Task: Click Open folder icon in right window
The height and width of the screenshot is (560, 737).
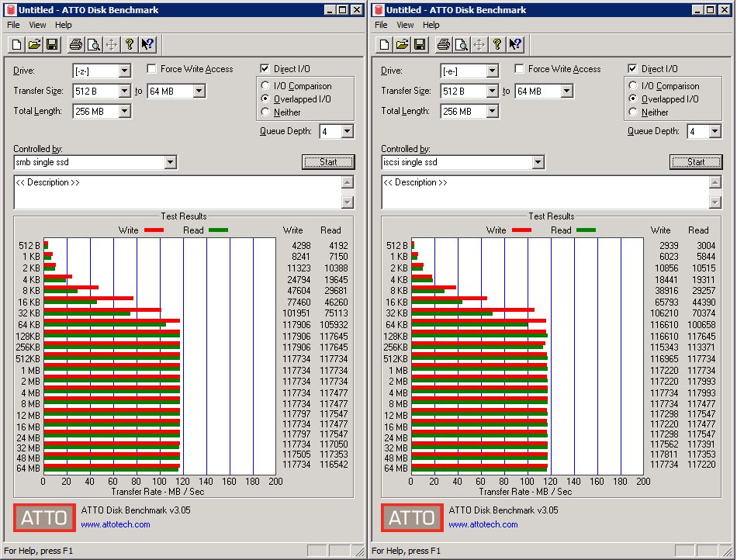Action: (402, 45)
